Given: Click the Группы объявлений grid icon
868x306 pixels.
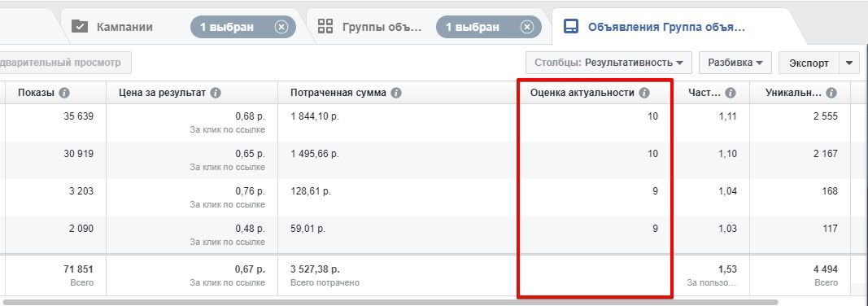Looking at the screenshot, I should (325, 27).
